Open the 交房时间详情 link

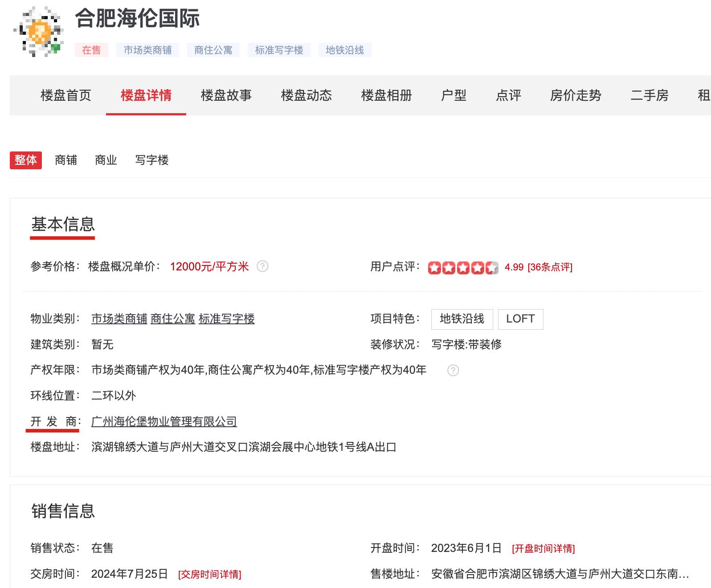click(209, 575)
